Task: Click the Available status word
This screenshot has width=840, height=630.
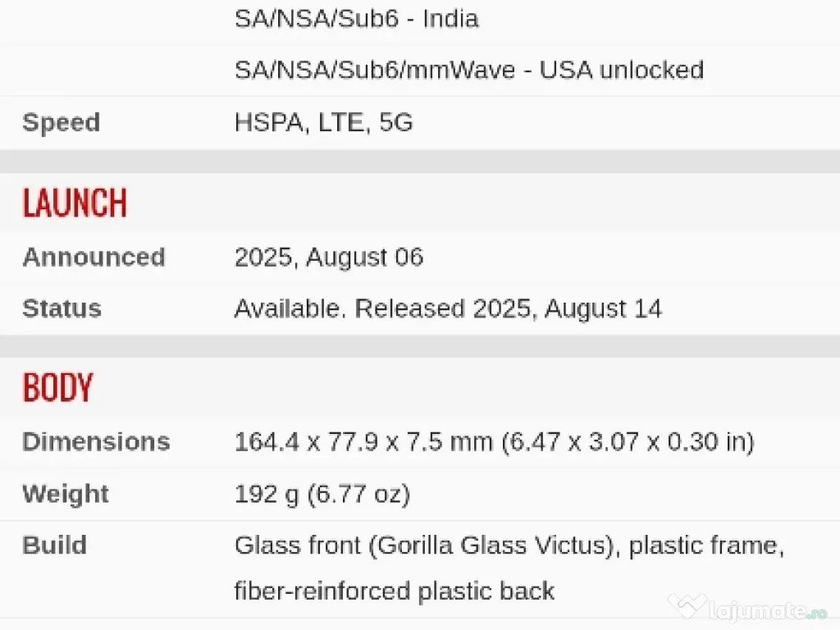Action: pyautogui.click(x=288, y=308)
